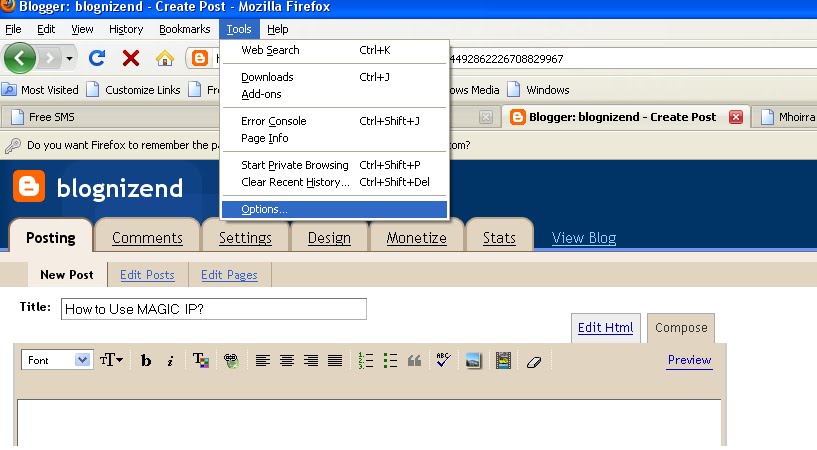This screenshot has width=817, height=450.
Task: Open the Bookmarks menu
Action: 184,29
